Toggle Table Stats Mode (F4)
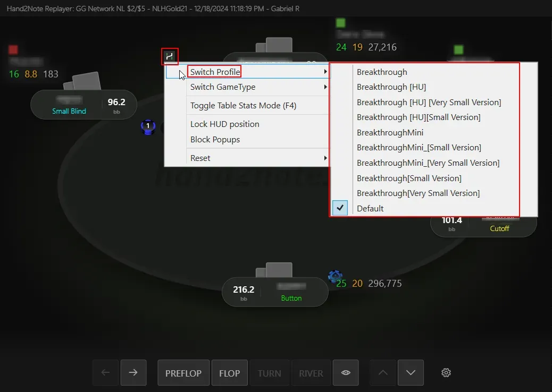This screenshot has width=552, height=392. pyautogui.click(x=243, y=105)
